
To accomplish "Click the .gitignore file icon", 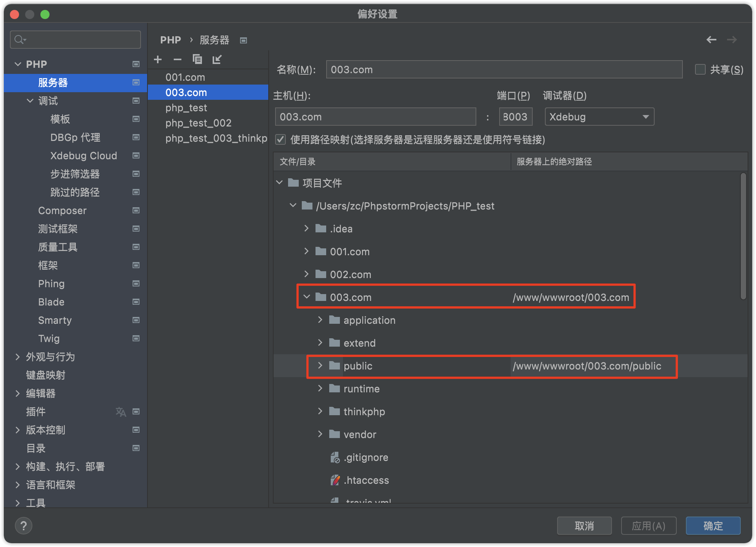I will tap(335, 457).
